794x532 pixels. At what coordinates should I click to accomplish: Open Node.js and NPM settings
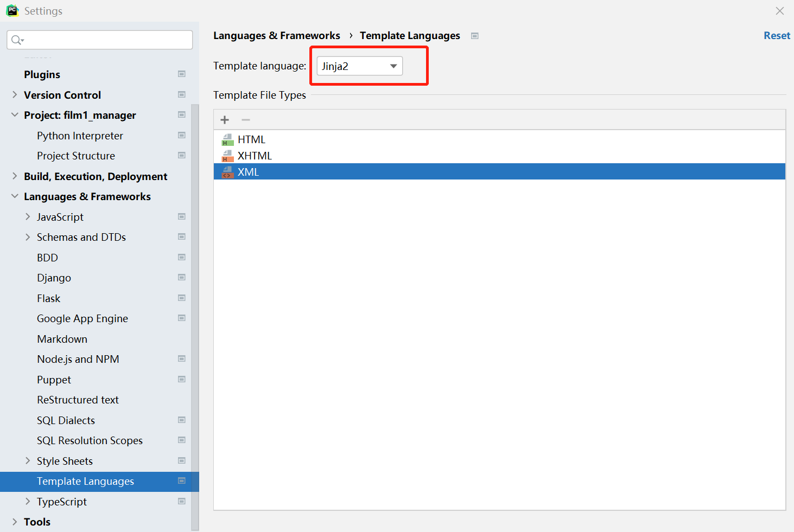tap(78, 359)
